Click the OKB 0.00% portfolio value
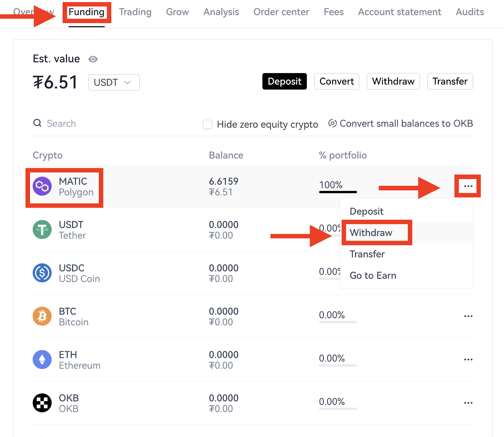Viewport: 504px width, 437px height. 332,402
